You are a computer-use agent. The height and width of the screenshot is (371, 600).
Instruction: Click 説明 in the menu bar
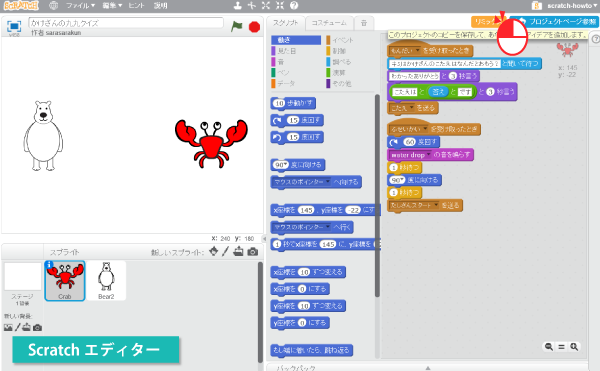tap(161, 5)
